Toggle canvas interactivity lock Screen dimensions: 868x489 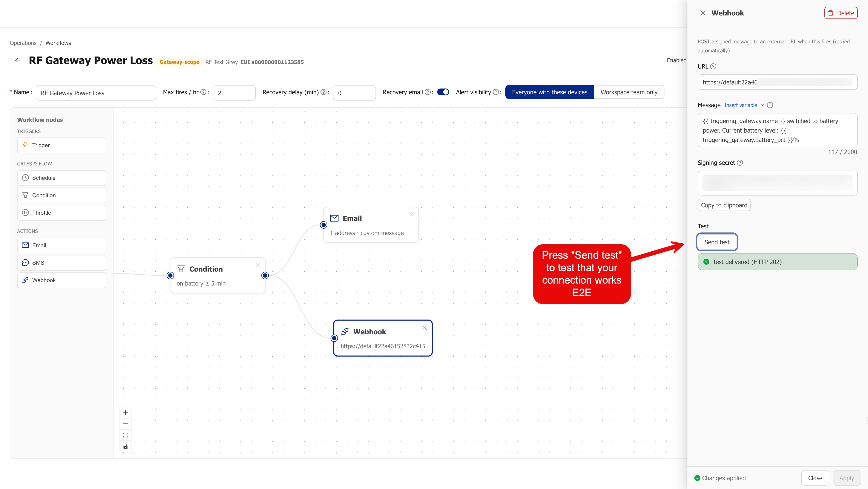(125, 447)
